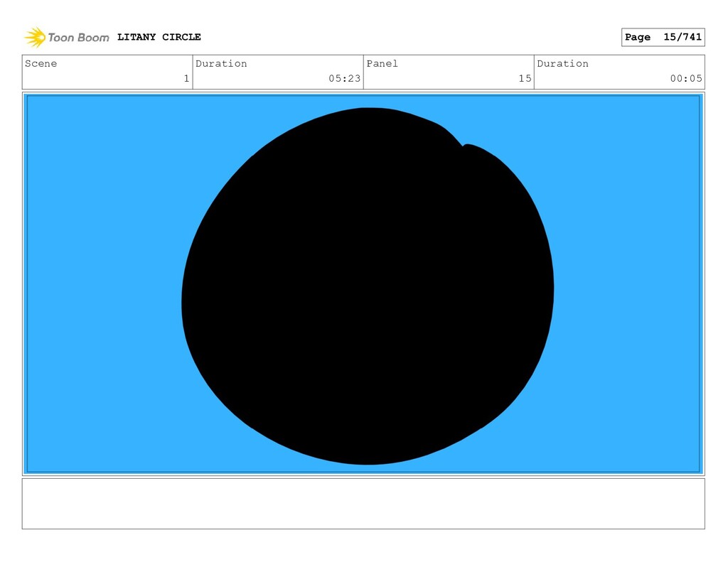Click the scene duration value '05:23'
The width and height of the screenshot is (728, 562).
pos(345,78)
